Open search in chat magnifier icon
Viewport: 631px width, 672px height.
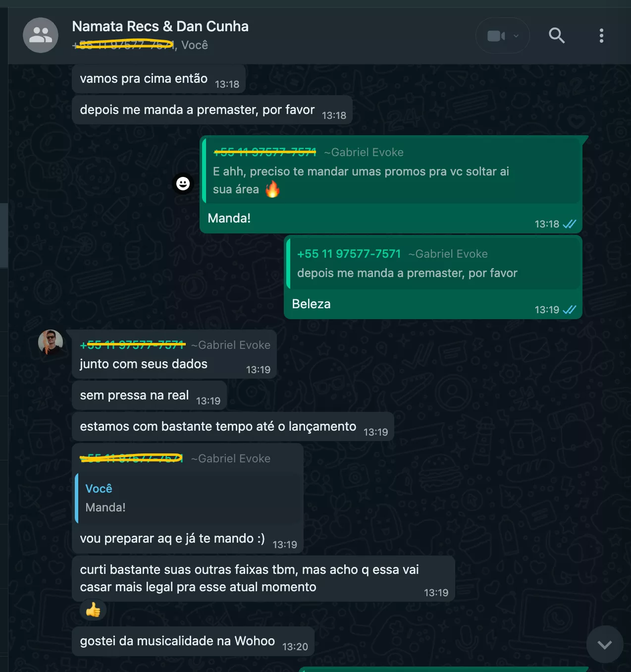(557, 36)
